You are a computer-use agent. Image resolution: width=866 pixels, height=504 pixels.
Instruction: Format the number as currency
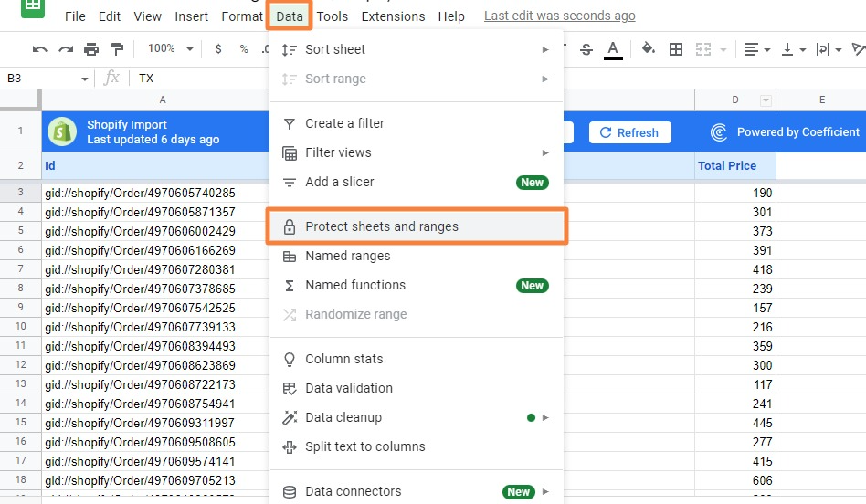(x=218, y=49)
